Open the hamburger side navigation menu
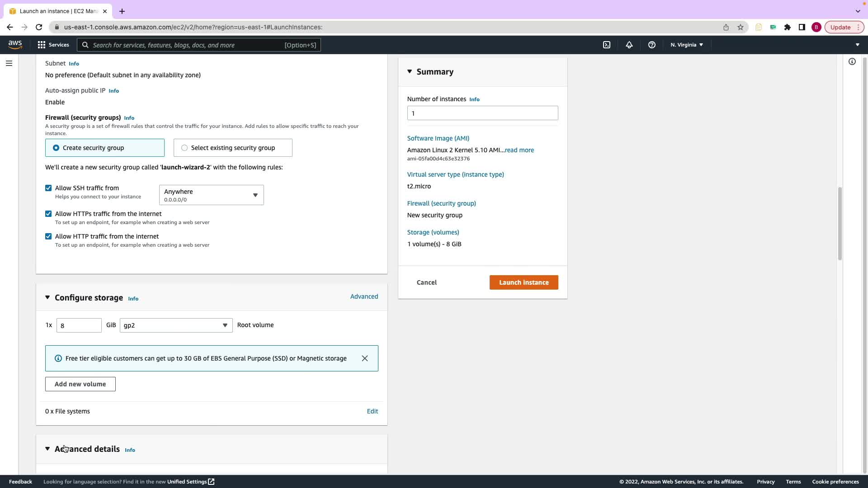 [9, 63]
